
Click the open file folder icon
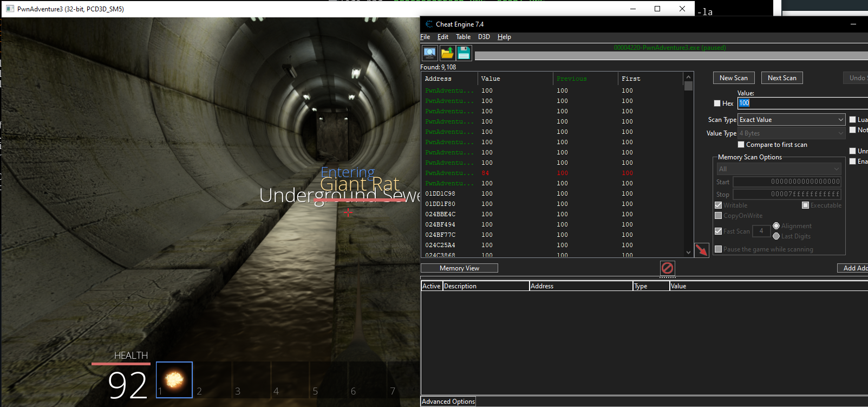tap(447, 53)
